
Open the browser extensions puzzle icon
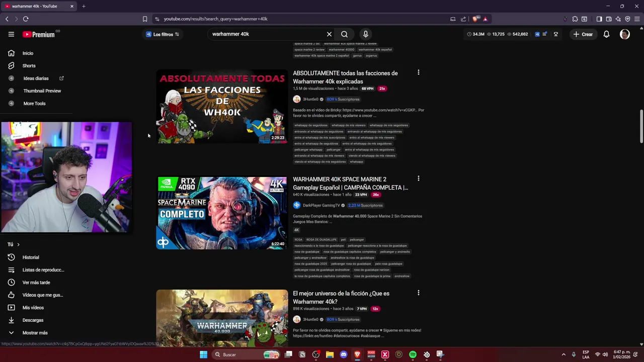click(575, 19)
